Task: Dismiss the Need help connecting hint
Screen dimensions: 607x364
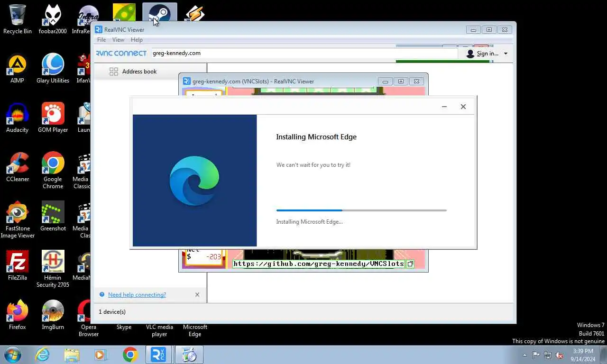Action: pos(197,295)
